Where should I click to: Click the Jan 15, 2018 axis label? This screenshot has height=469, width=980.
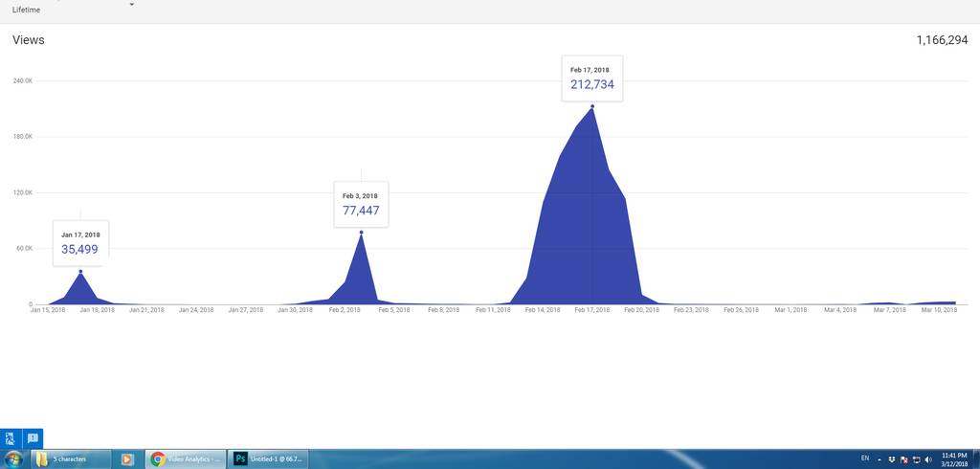tap(48, 310)
